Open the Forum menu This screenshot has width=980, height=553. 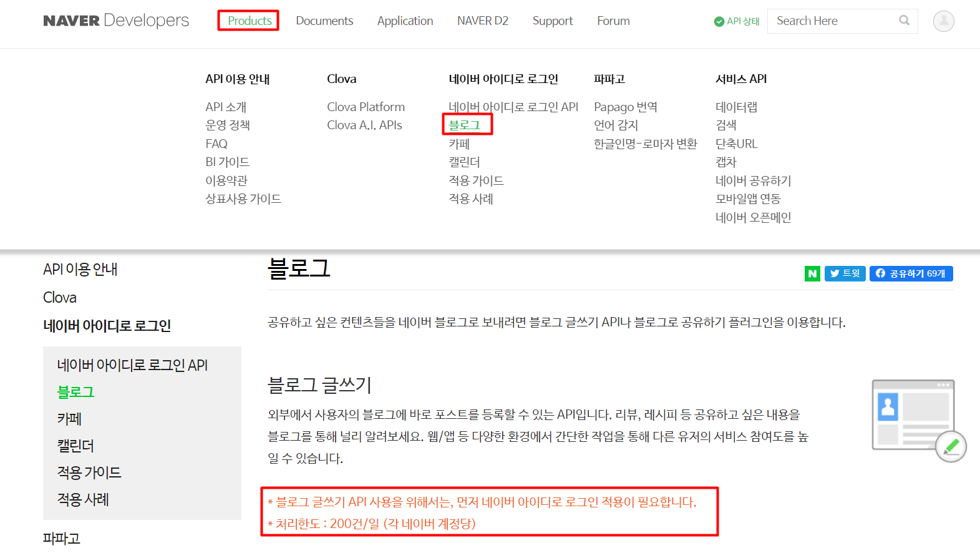613,21
